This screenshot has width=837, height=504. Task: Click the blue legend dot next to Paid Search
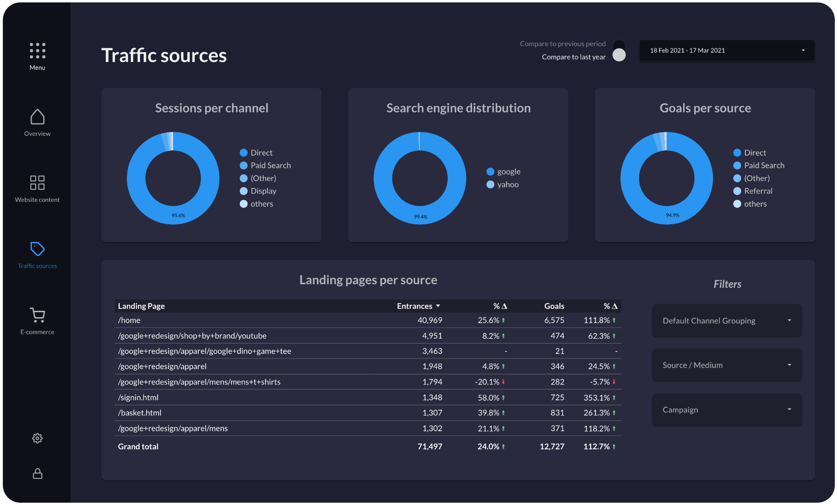[x=243, y=165]
